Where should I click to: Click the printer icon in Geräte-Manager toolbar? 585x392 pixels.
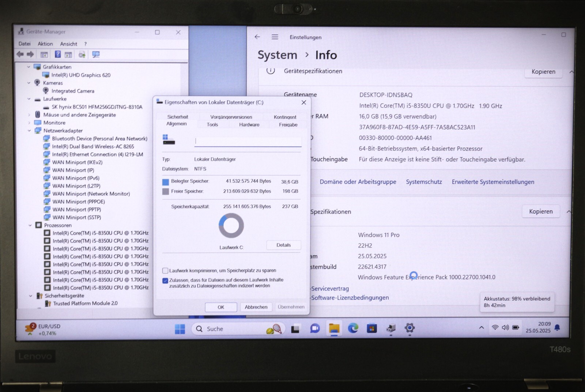(x=82, y=54)
